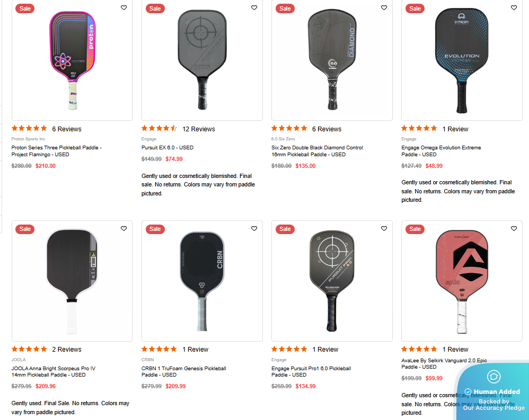This screenshot has height=420, width=529.
Task: Wishlist the Engage Omega Evolution Extreme paddle
Action: [x=514, y=8]
